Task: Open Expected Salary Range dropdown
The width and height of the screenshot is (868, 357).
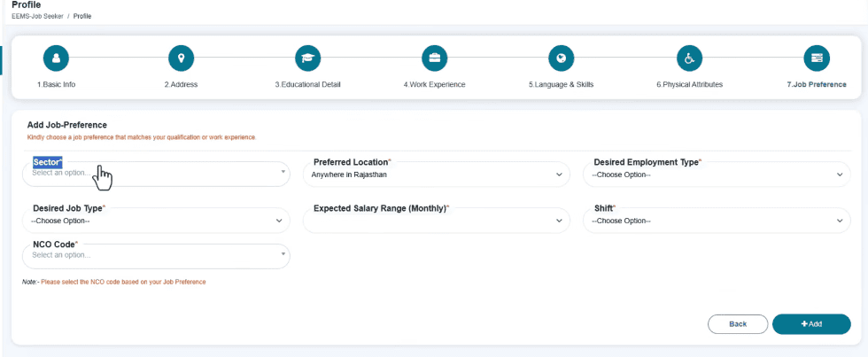Action: [436, 221]
